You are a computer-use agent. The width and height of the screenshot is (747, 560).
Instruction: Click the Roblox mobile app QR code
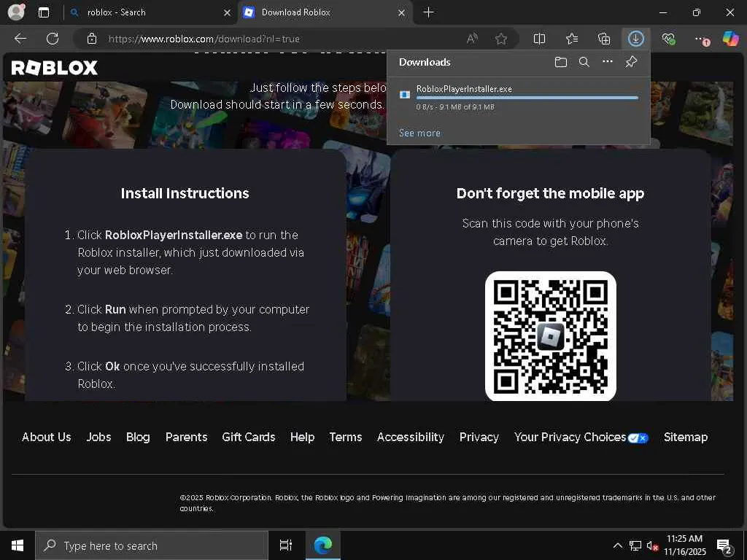pos(550,336)
